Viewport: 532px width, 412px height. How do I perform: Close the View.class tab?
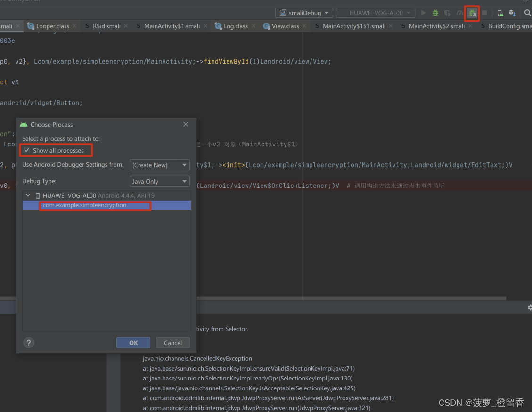(x=304, y=26)
